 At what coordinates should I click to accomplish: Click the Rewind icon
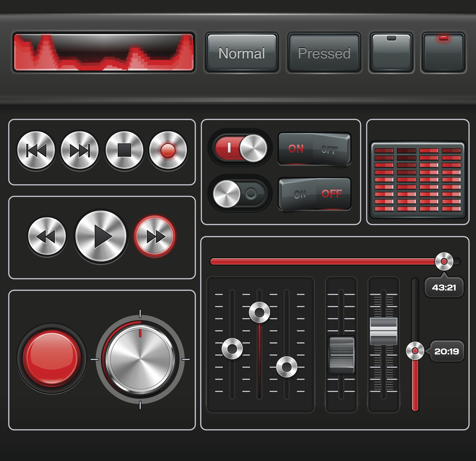click(x=47, y=235)
